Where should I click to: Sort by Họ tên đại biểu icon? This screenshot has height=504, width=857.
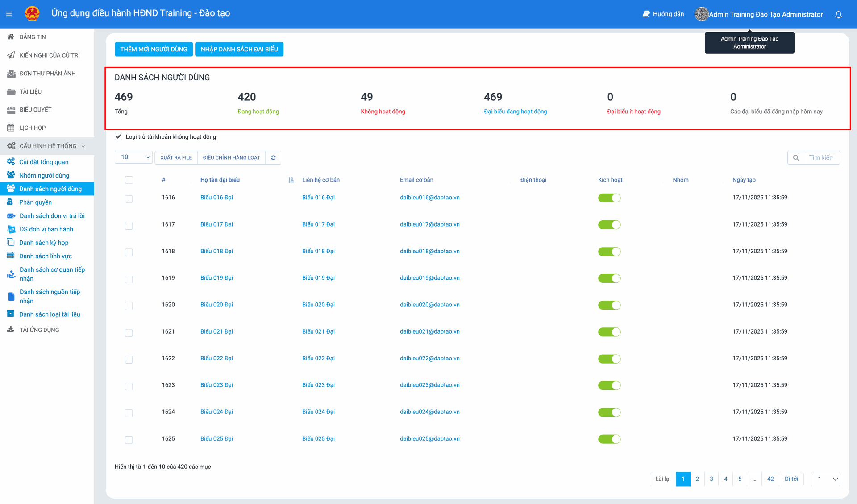[291, 180]
